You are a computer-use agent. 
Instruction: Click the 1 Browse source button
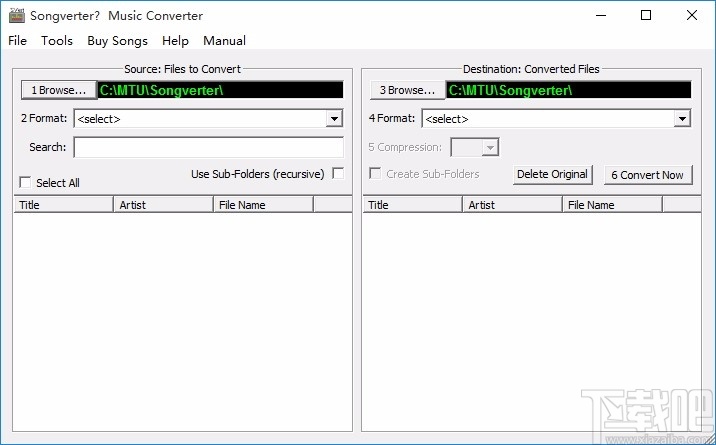59,90
